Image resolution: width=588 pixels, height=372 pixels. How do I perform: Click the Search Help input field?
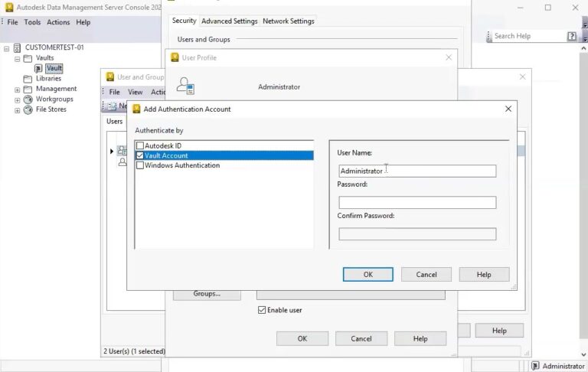click(x=529, y=36)
